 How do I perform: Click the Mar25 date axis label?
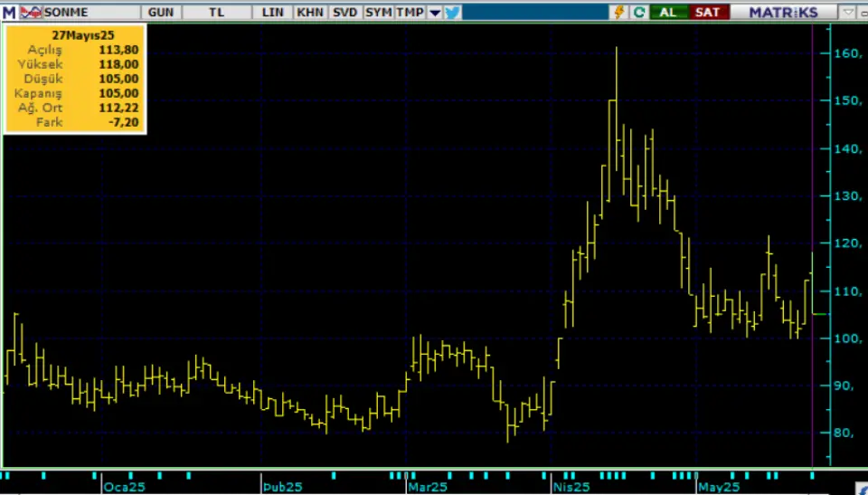(428, 487)
